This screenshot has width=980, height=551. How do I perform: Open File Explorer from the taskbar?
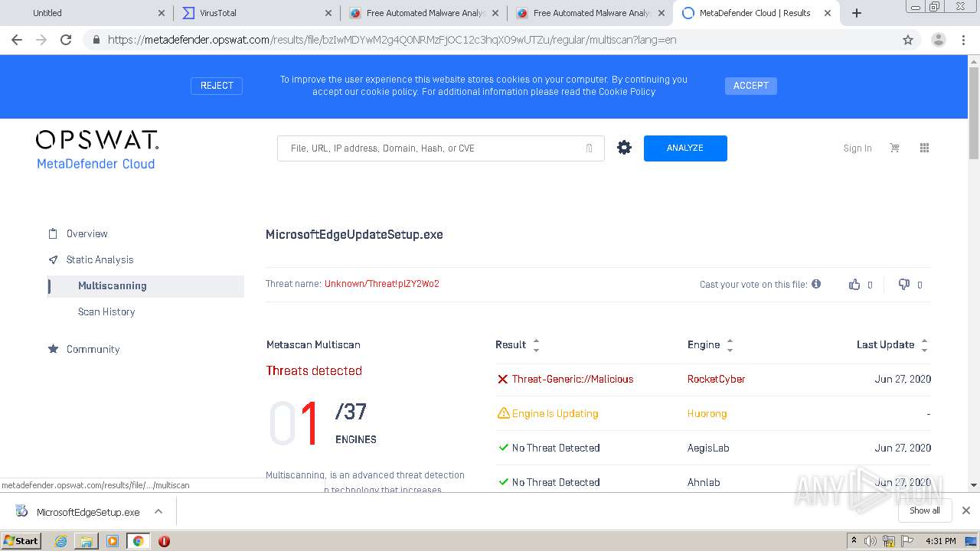point(87,541)
